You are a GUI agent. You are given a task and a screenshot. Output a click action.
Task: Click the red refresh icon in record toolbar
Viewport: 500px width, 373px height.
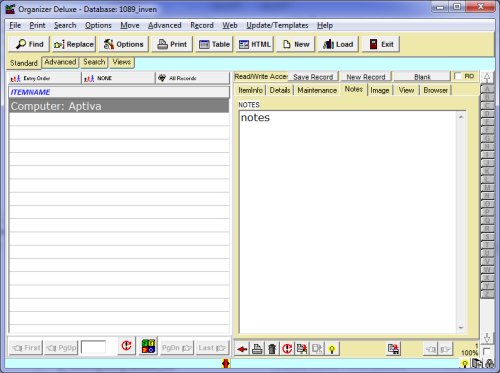pos(287,349)
